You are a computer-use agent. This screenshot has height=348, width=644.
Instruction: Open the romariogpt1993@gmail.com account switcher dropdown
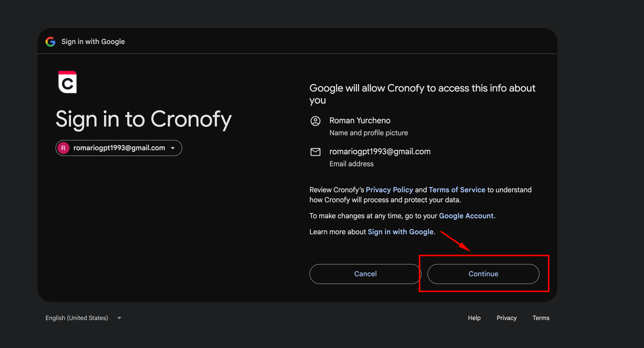[x=119, y=148]
